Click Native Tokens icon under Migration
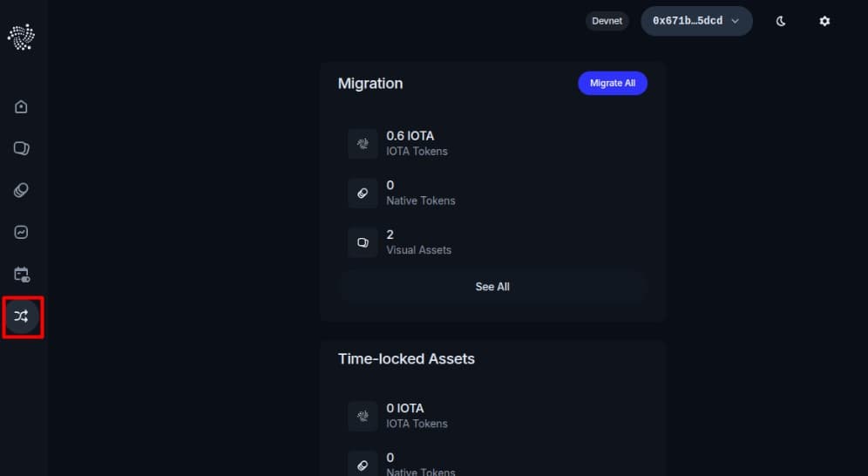 click(363, 193)
